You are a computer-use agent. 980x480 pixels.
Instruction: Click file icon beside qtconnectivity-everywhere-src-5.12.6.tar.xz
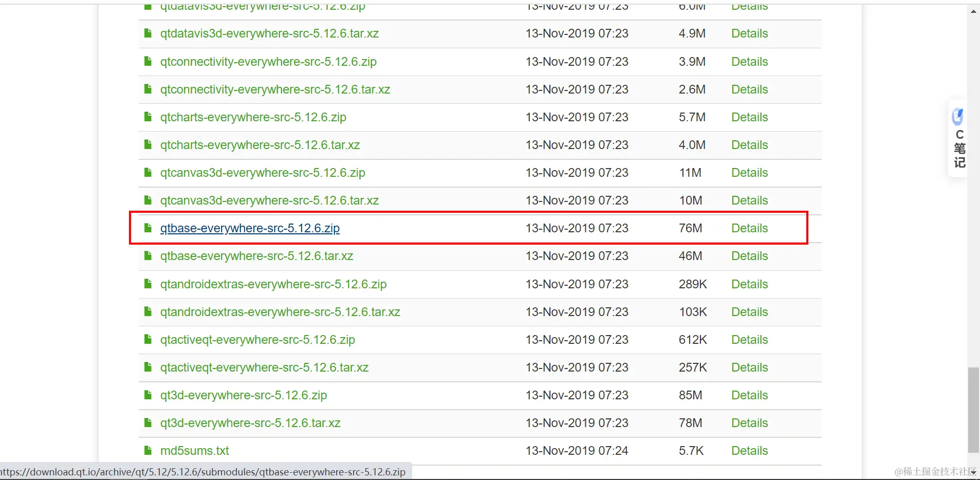[x=148, y=89]
